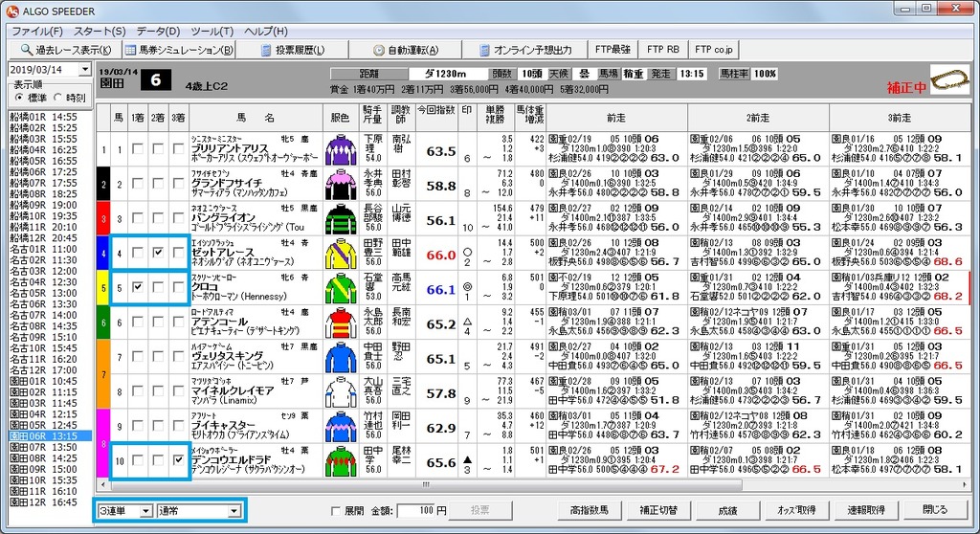980x534 pixels.
Task: Click the 閉じる button
Action: (935, 510)
